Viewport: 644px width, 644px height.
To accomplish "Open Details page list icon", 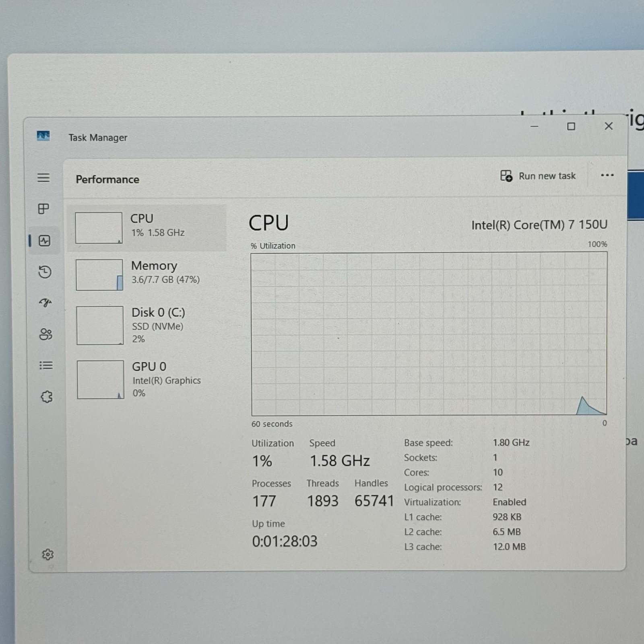I will point(46,365).
